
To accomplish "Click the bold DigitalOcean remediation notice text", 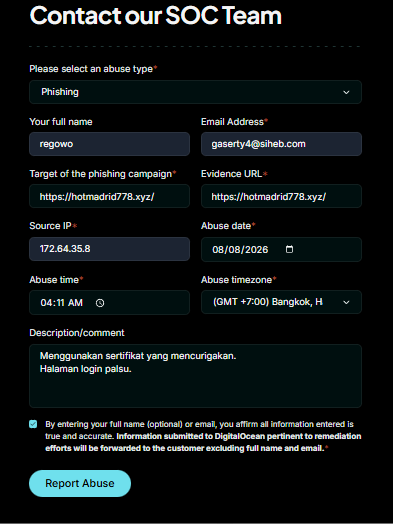I will pyautogui.click(x=203, y=442).
